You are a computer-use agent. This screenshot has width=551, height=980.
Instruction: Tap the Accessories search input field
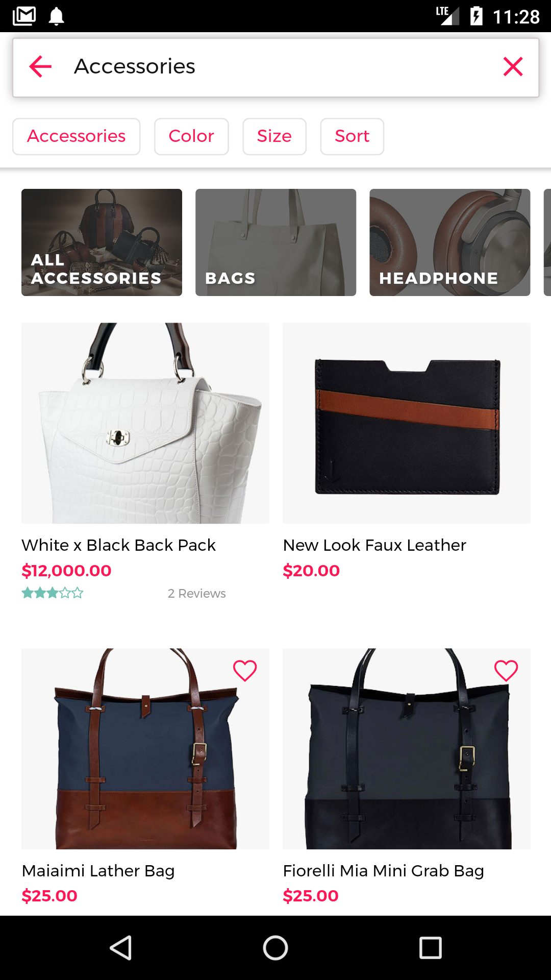(275, 67)
